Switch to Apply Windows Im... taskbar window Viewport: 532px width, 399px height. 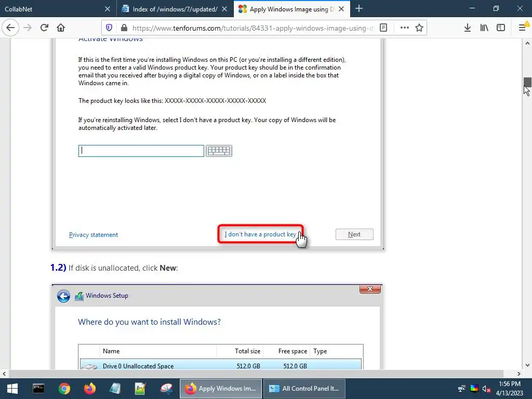(221, 389)
